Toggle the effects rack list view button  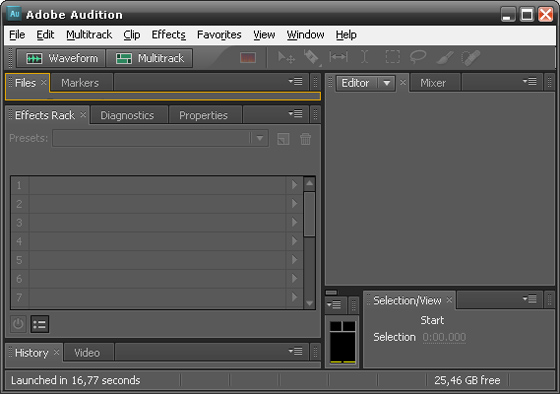(40, 324)
